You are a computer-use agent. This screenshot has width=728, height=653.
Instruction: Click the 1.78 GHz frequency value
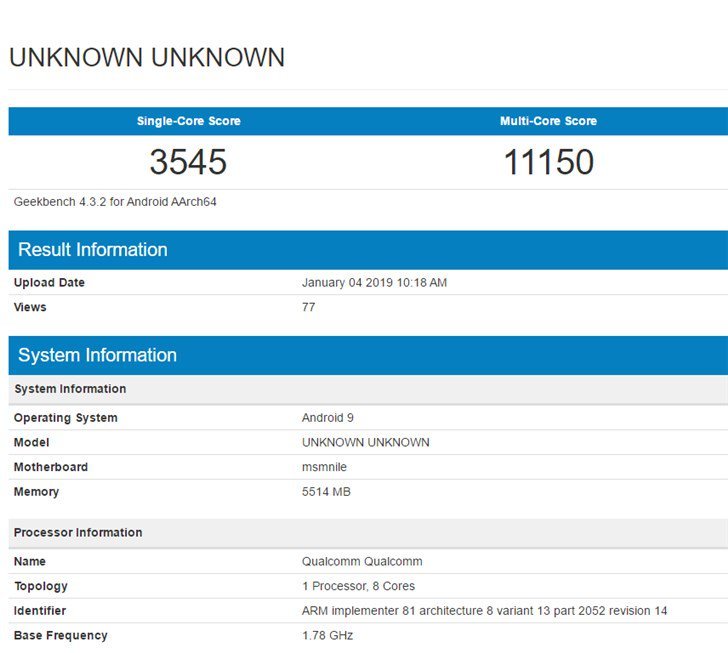coord(327,635)
